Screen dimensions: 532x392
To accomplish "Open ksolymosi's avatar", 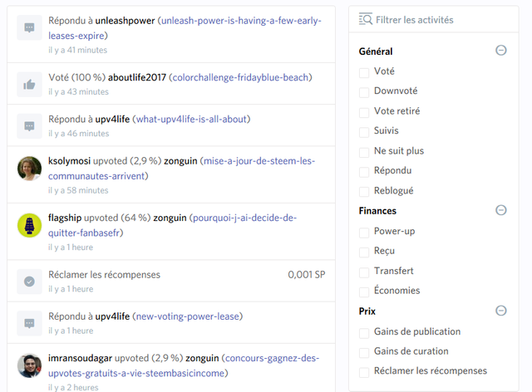I will click(x=30, y=169).
